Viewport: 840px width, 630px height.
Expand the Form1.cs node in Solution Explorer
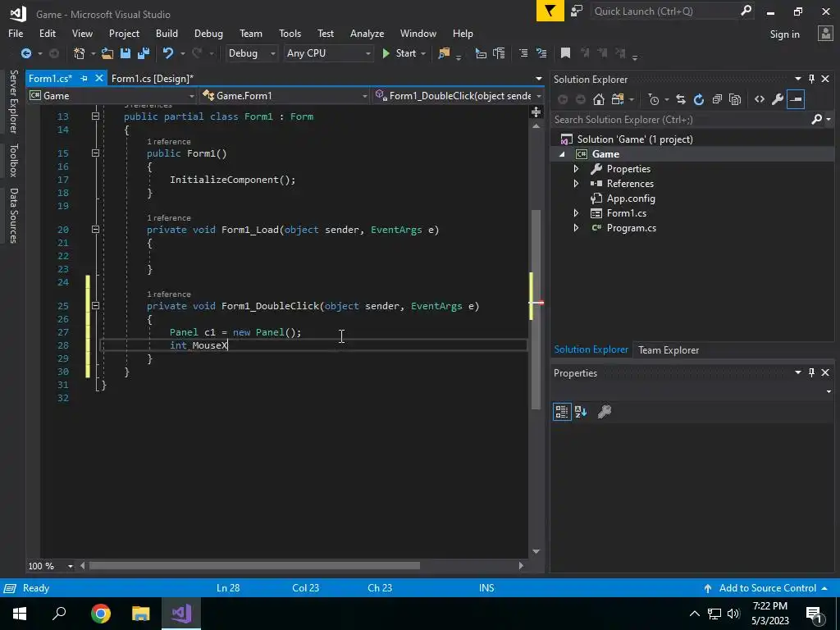pos(577,213)
